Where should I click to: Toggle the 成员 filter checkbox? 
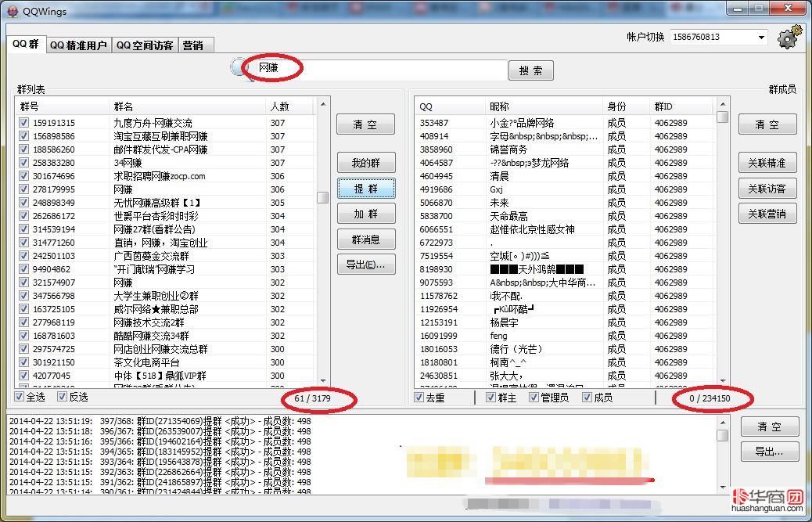[x=587, y=398]
